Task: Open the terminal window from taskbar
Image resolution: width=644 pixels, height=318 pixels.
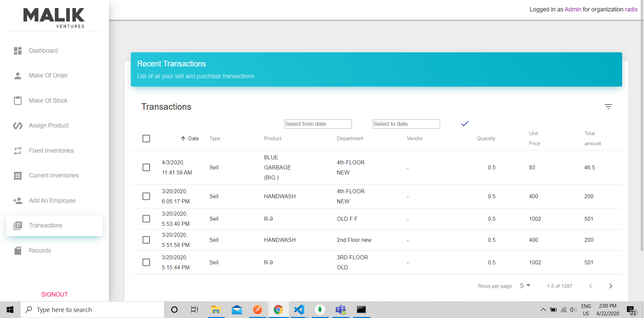Action: tap(362, 310)
